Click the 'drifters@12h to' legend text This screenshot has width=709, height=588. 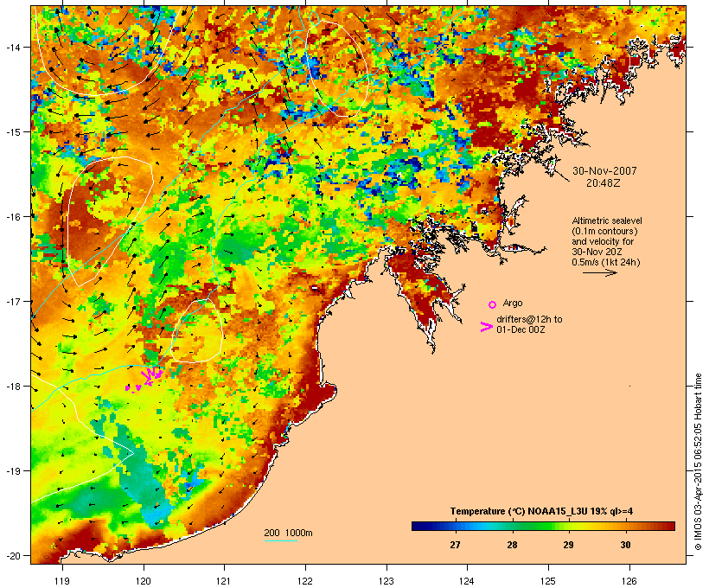tap(529, 319)
